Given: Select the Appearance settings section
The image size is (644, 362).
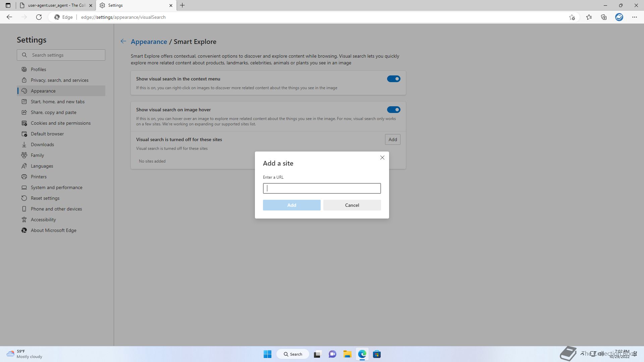Looking at the screenshot, I should pyautogui.click(x=61, y=91).
